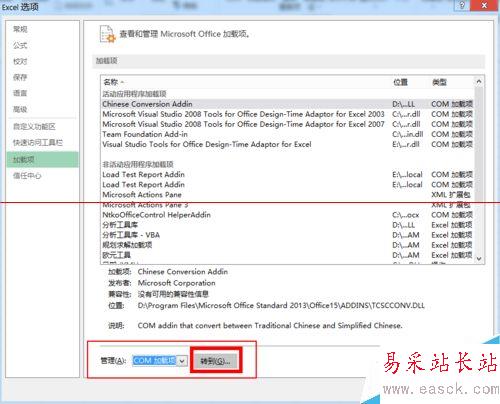Open the 信任中心 category
500x404 pixels.
[x=27, y=175]
